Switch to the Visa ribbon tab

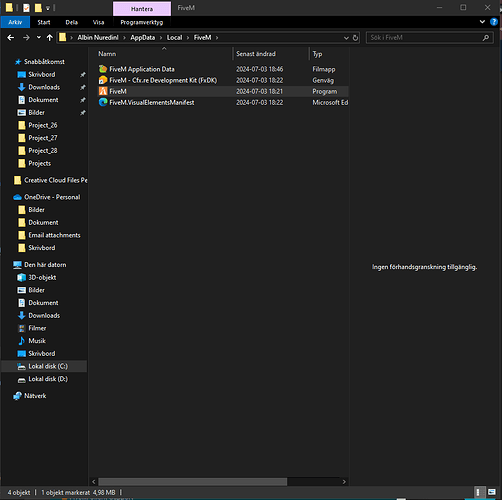pyautogui.click(x=98, y=22)
